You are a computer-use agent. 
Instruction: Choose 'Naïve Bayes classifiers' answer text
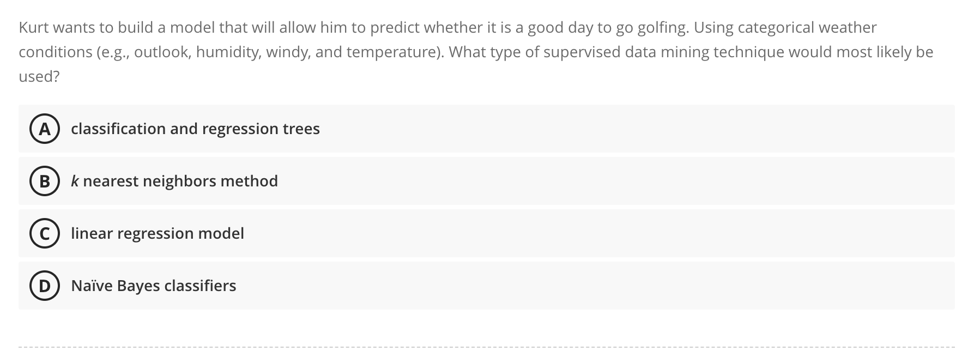point(154,286)
